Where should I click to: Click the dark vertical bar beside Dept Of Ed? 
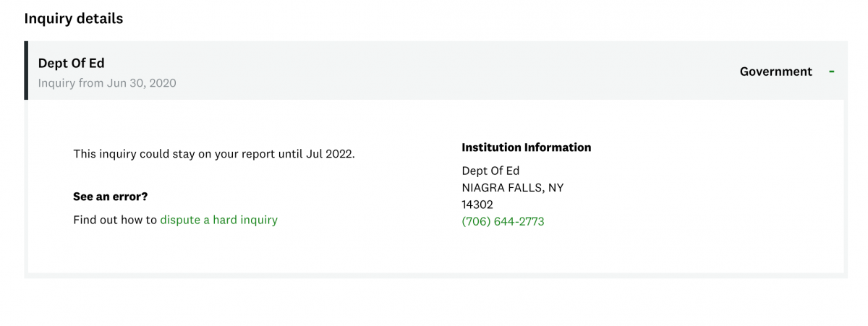[x=26, y=70]
